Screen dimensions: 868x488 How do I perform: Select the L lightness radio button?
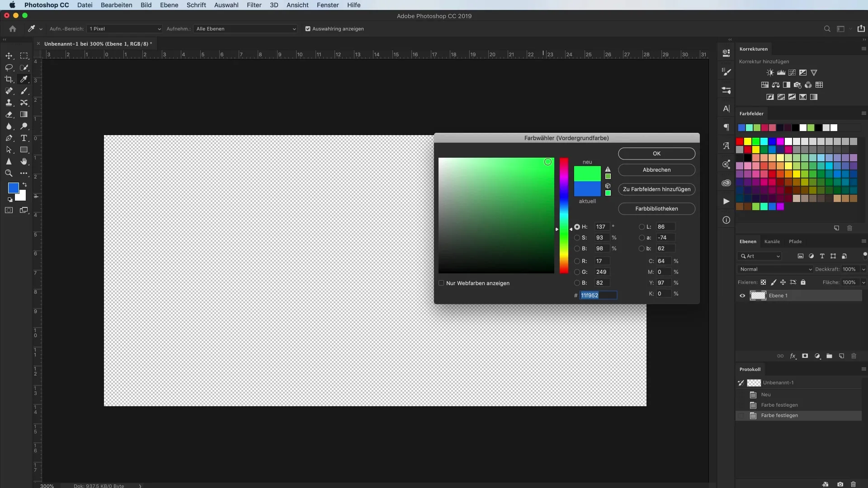pos(642,227)
